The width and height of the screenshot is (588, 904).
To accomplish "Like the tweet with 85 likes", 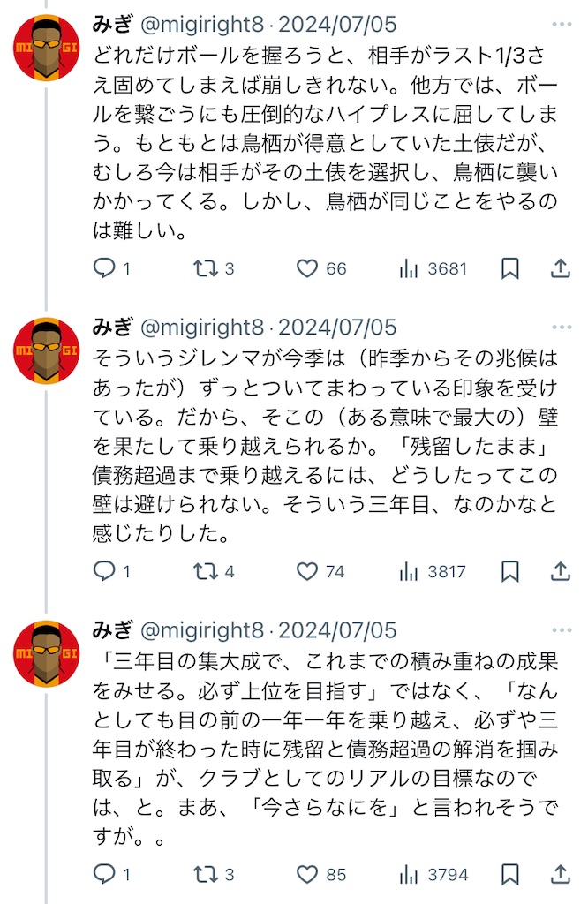I will (306, 875).
